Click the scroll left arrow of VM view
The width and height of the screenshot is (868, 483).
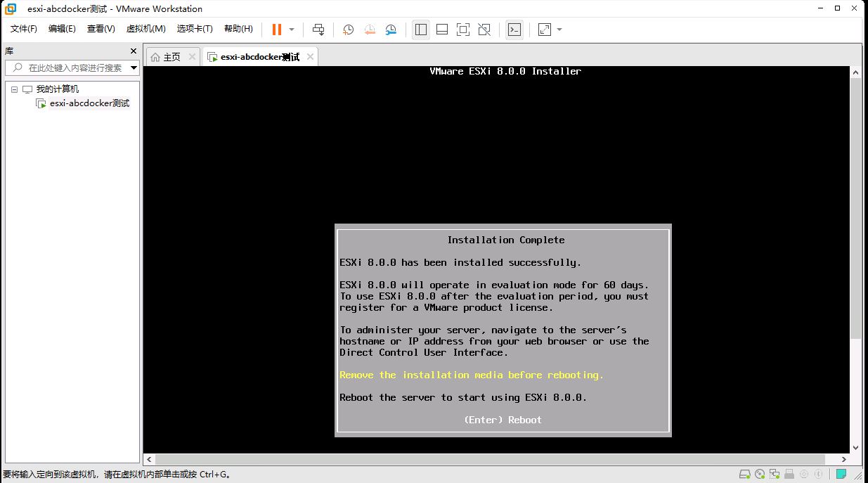148,459
